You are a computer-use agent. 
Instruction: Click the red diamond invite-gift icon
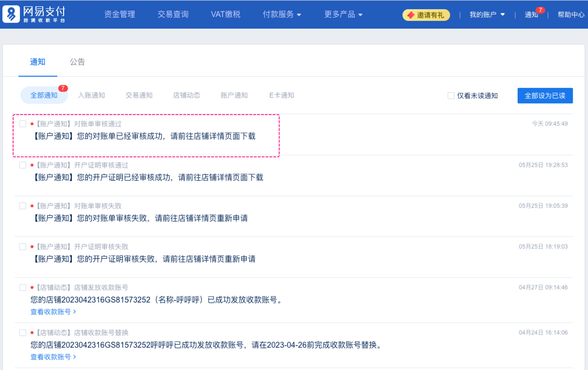pos(411,15)
